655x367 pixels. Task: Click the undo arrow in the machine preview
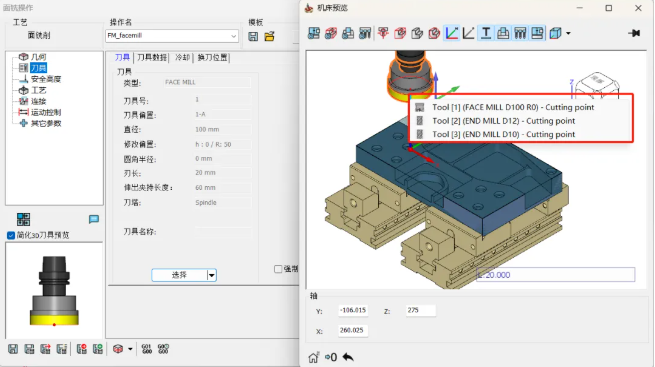point(348,357)
